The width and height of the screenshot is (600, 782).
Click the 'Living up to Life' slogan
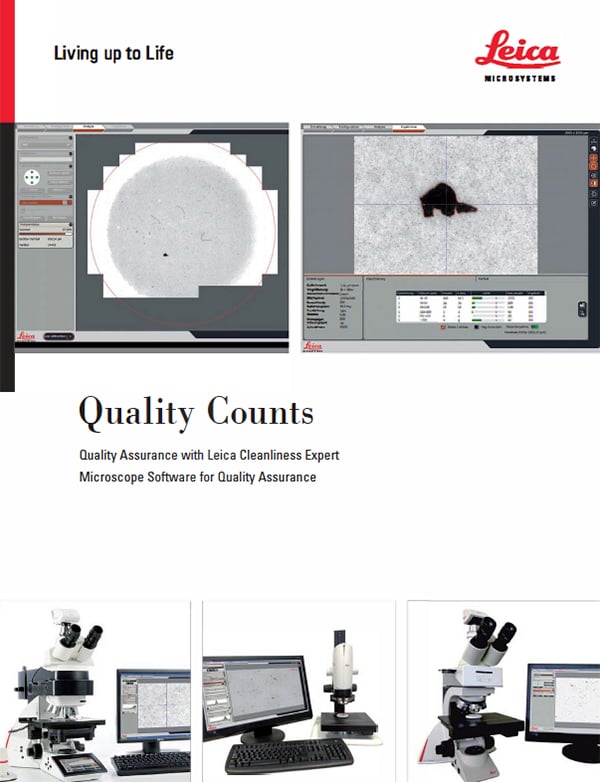click(114, 53)
